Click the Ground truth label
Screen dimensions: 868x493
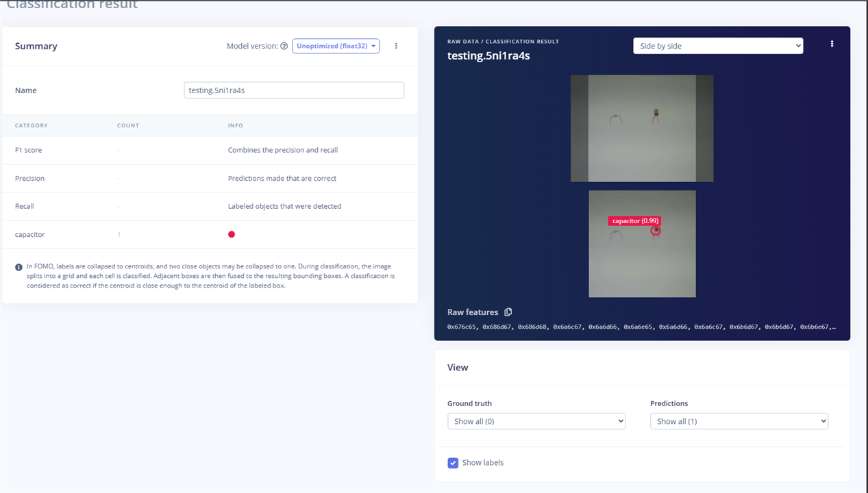coord(470,403)
